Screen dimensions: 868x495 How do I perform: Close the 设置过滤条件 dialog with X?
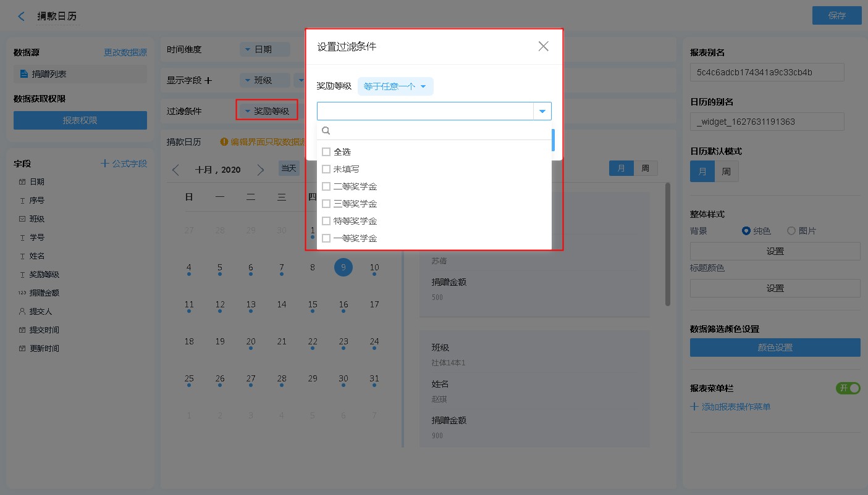[x=543, y=46]
